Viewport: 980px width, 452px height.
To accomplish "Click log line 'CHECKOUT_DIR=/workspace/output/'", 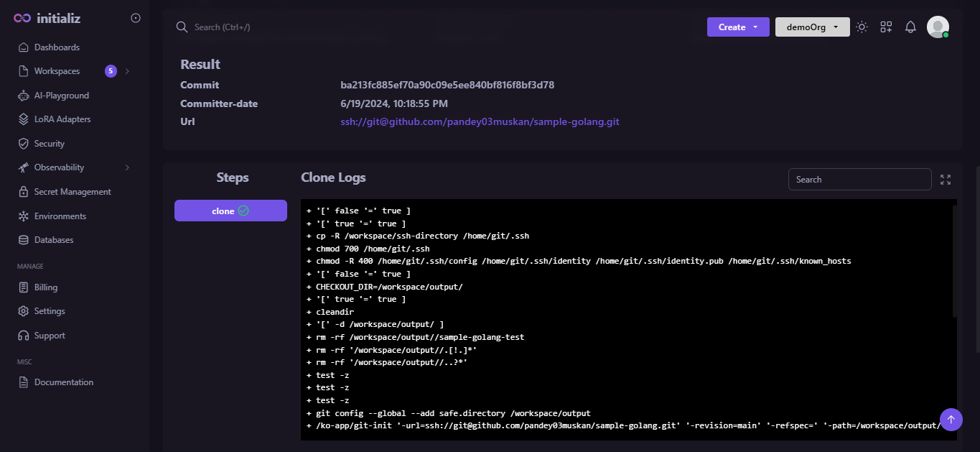I will coord(384,287).
